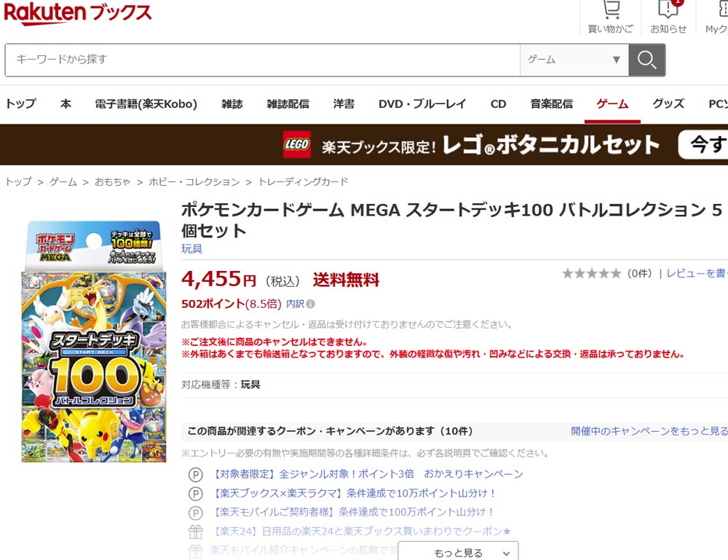Click the search magnifier button
The height and width of the screenshot is (560, 728).
pyautogui.click(x=646, y=60)
